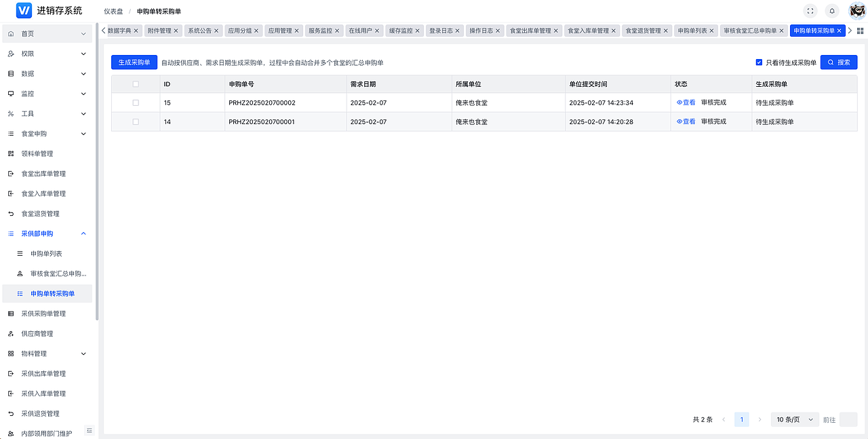The height and width of the screenshot is (439, 868).
Task: Click the 食堂申购 list icon
Action: coord(11,134)
